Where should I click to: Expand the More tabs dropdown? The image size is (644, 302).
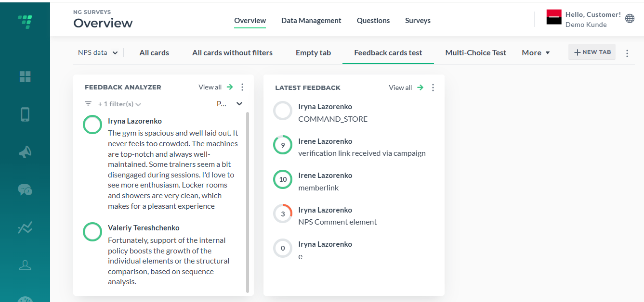(536, 53)
